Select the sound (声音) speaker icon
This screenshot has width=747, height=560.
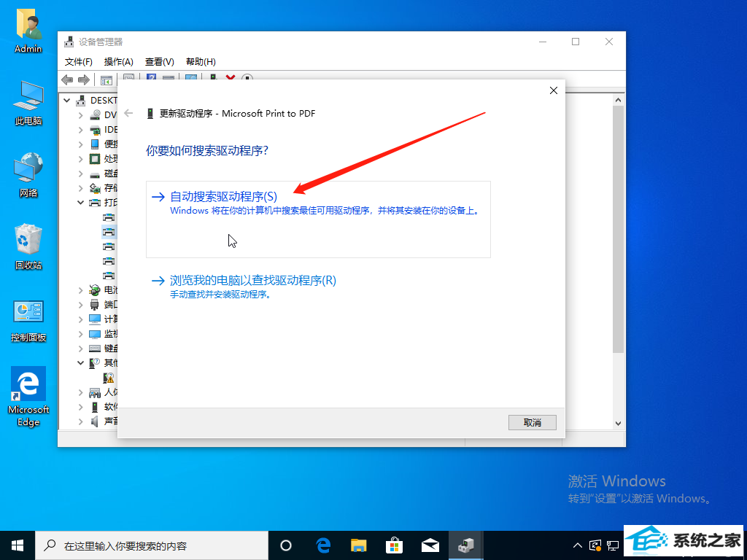click(x=96, y=421)
